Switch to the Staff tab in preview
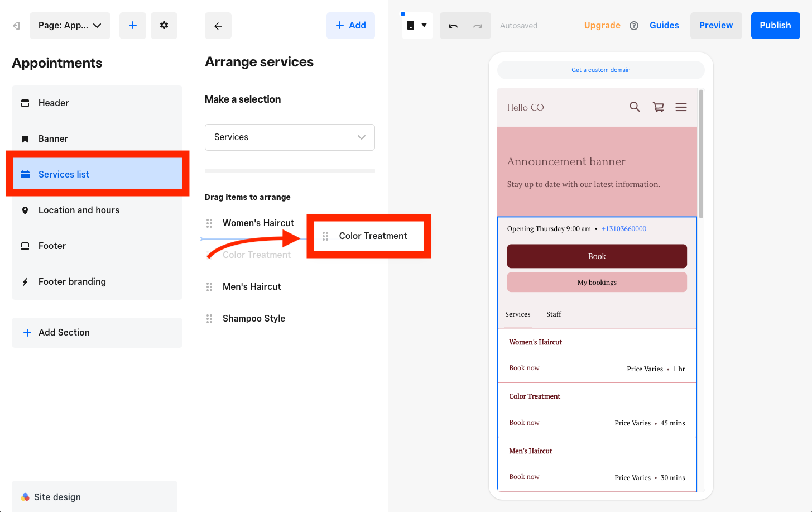The height and width of the screenshot is (512, 812). (x=554, y=314)
